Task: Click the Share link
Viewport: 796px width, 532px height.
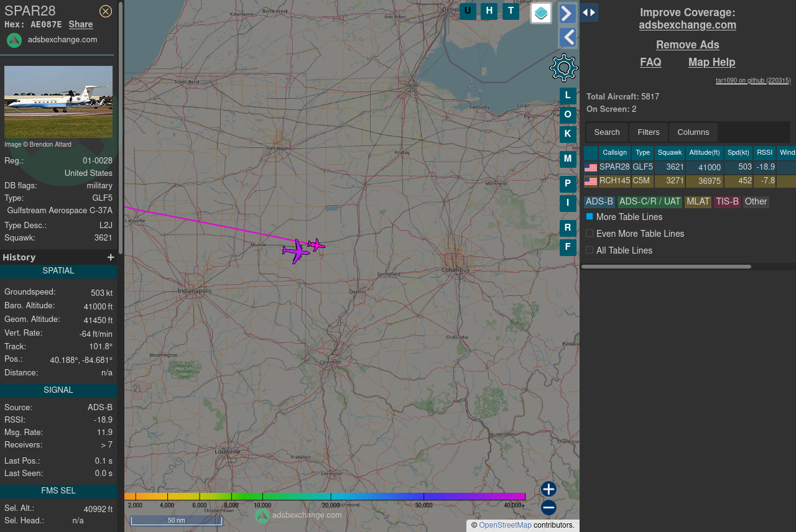Action: click(x=81, y=25)
